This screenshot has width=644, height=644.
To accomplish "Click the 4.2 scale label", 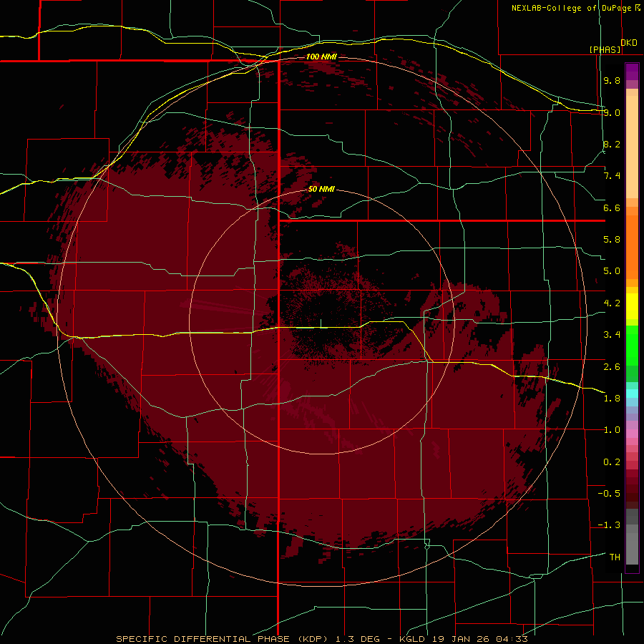I will coord(612,303).
